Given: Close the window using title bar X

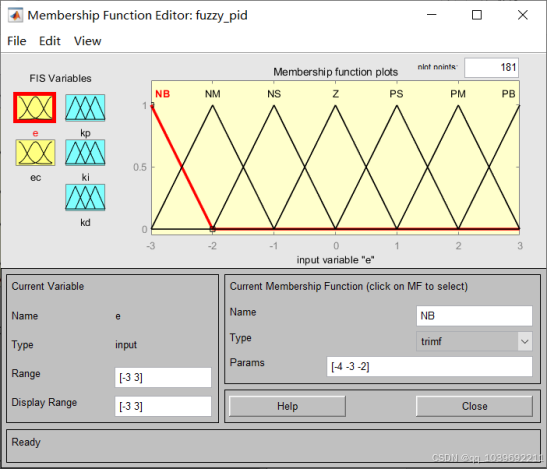Looking at the screenshot, I should coord(523,15).
